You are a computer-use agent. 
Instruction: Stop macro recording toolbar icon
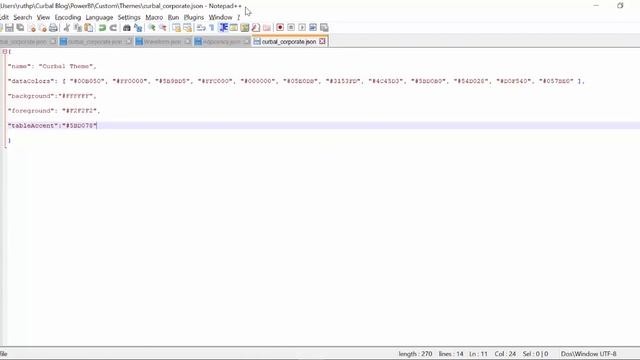click(291, 28)
